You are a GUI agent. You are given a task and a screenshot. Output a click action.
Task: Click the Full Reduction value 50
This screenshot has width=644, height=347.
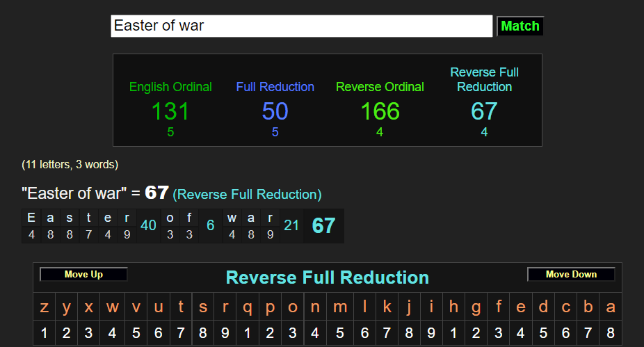click(275, 111)
